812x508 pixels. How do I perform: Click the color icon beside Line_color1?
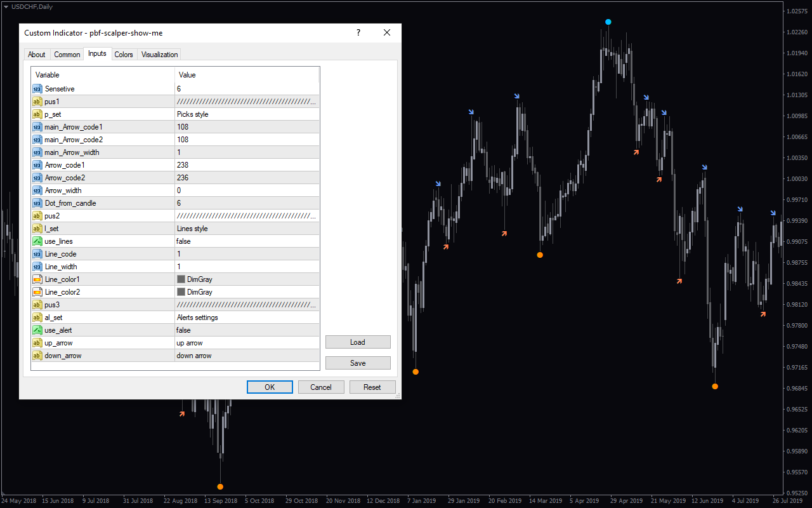tap(37, 279)
